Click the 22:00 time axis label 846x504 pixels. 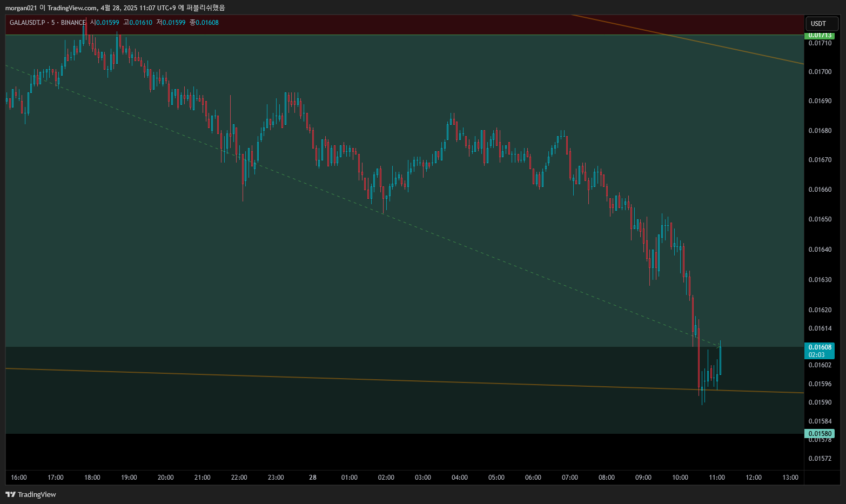[x=239, y=478]
